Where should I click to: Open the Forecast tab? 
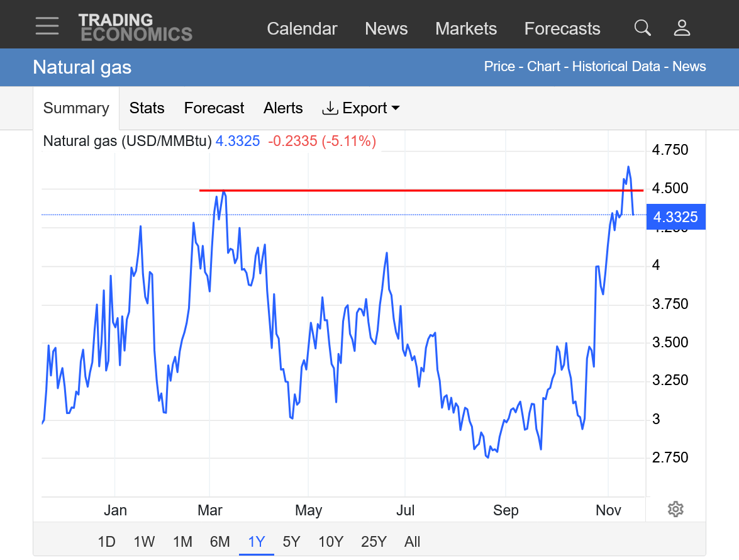[x=214, y=108]
